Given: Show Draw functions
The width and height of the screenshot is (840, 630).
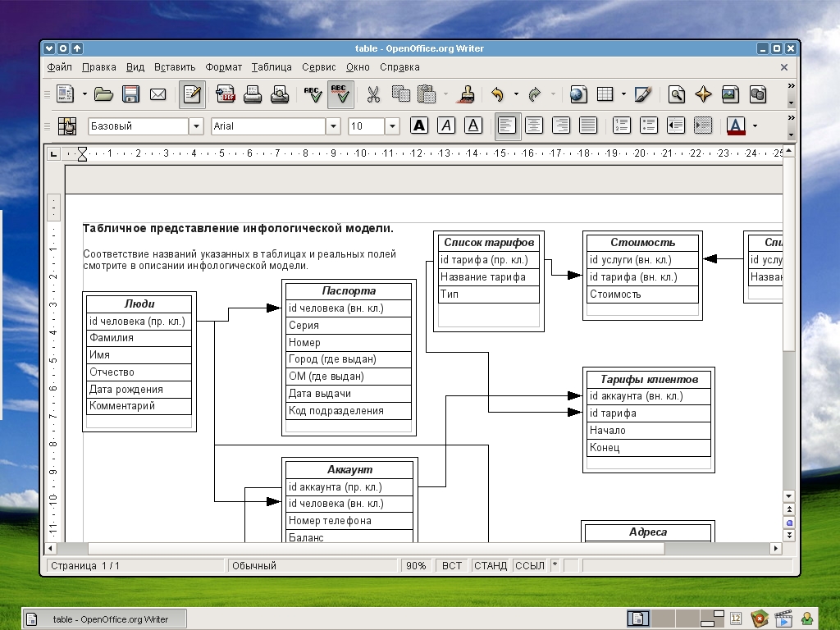Looking at the screenshot, I should point(642,95).
